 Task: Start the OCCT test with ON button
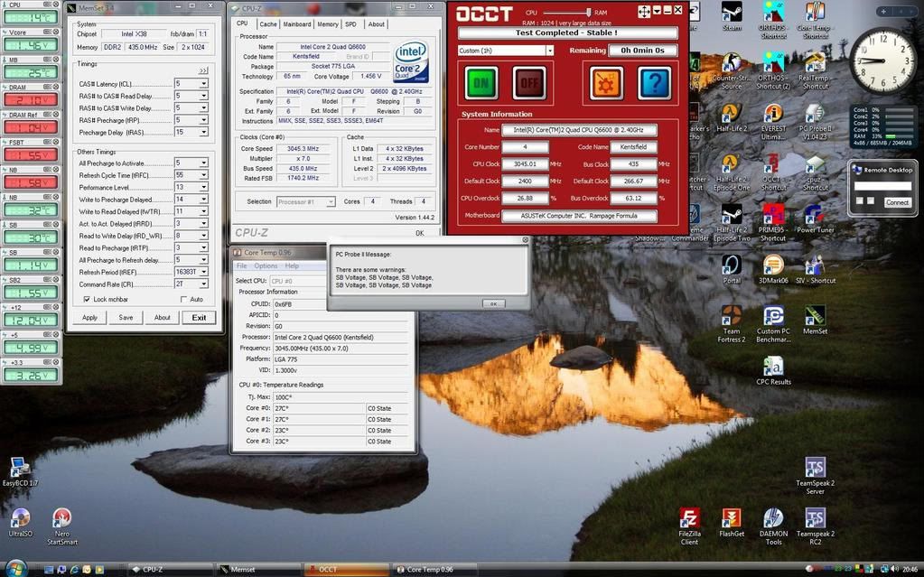click(x=481, y=82)
